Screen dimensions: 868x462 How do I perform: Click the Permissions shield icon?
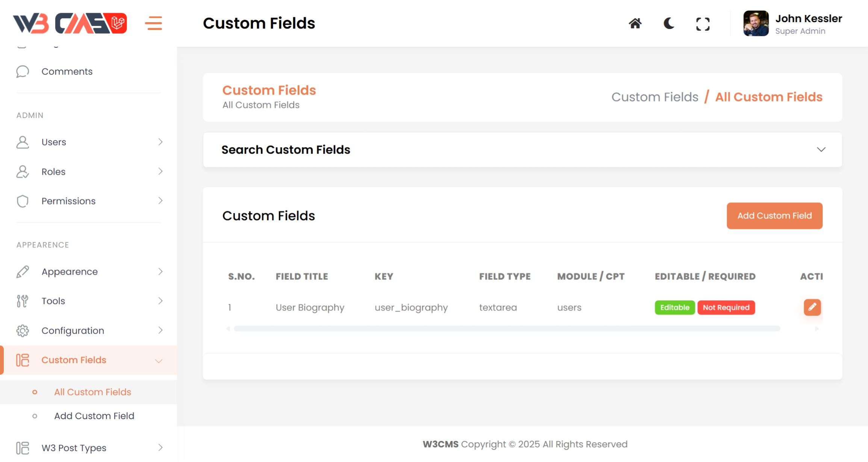[x=23, y=201]
